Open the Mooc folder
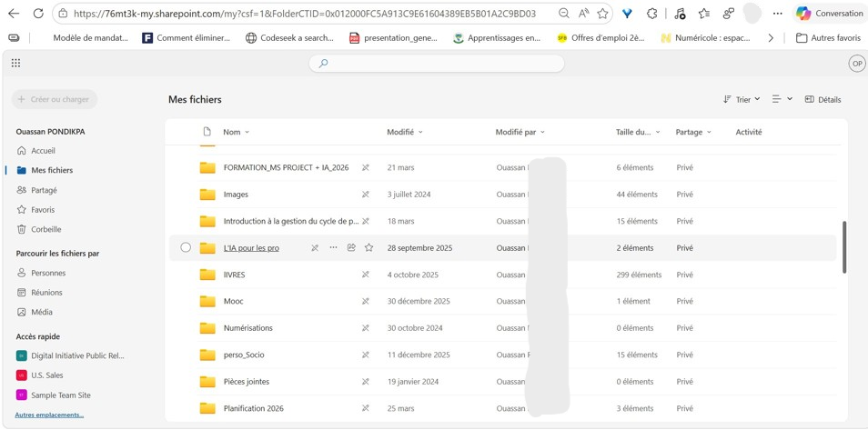The height and width of the screenshot is (430, 868). pos(233,301)
